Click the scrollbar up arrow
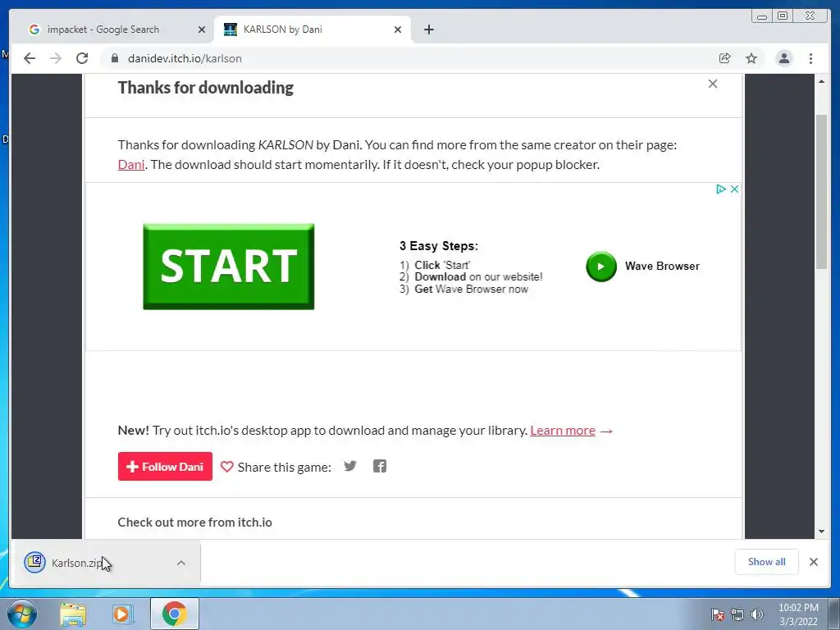Screen dimensions: 840x630 click(x=821, y=81)
